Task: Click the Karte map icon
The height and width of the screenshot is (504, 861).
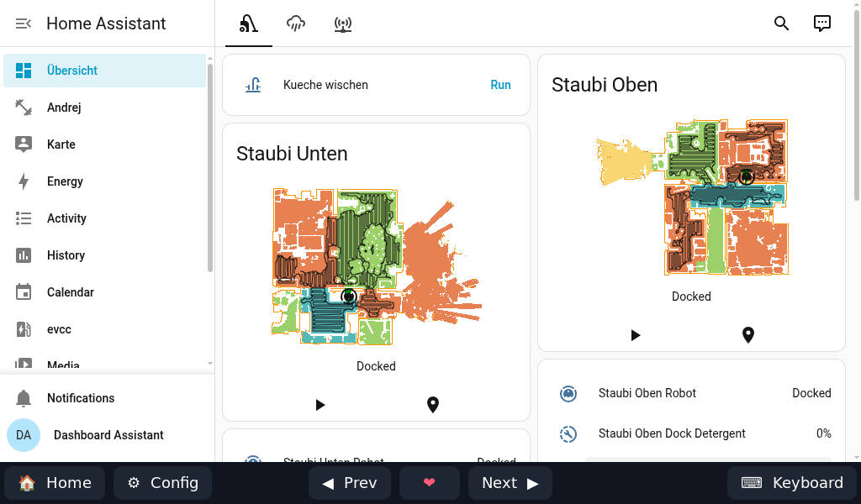Action: point(24,144)
